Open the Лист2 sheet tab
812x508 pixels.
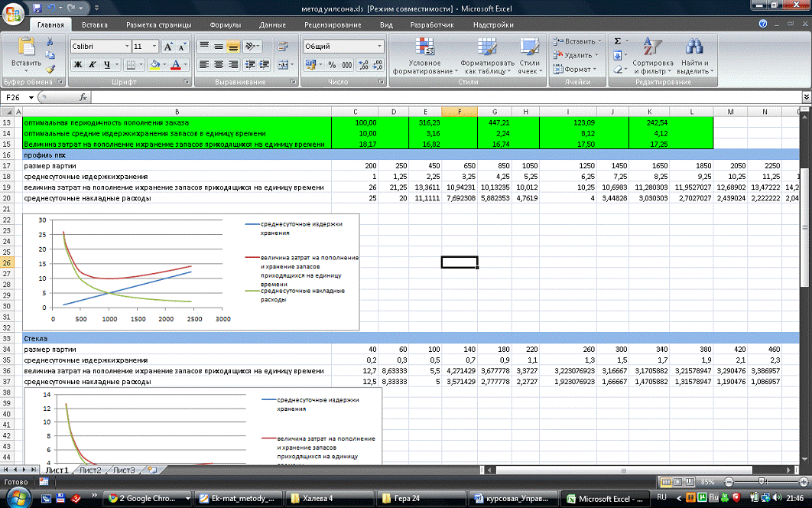click(x=91, y=471)
